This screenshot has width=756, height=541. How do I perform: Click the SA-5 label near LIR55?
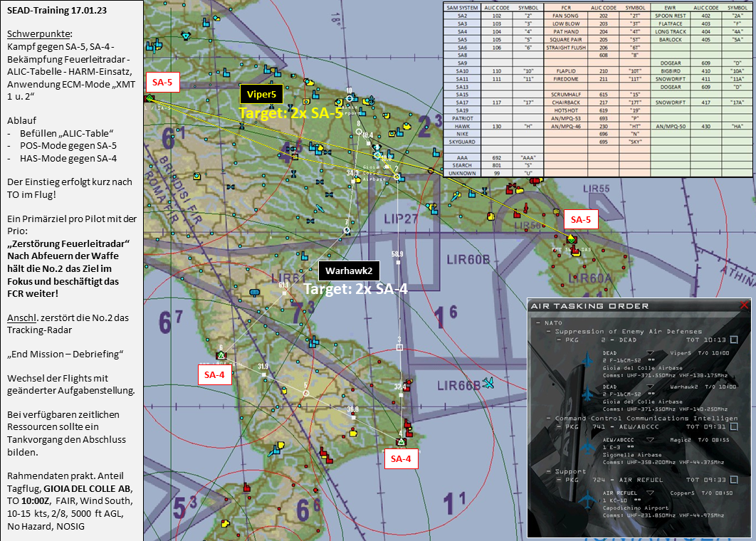580,219
